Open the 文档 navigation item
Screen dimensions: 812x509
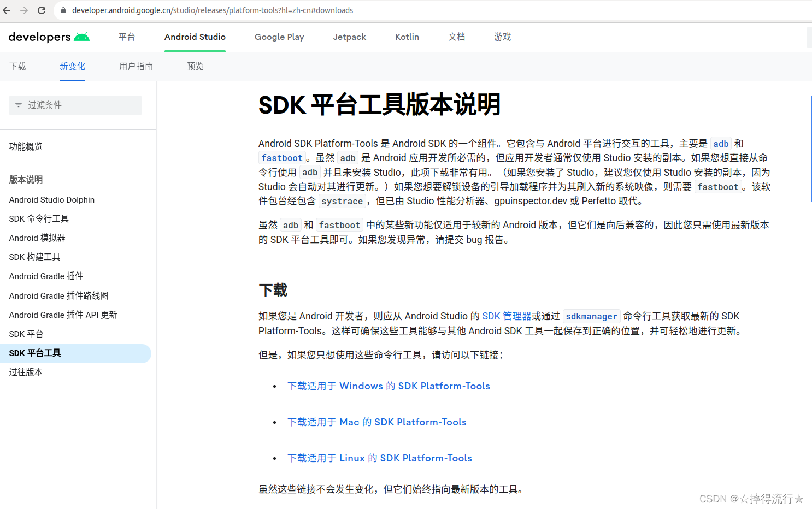point(457,37)
